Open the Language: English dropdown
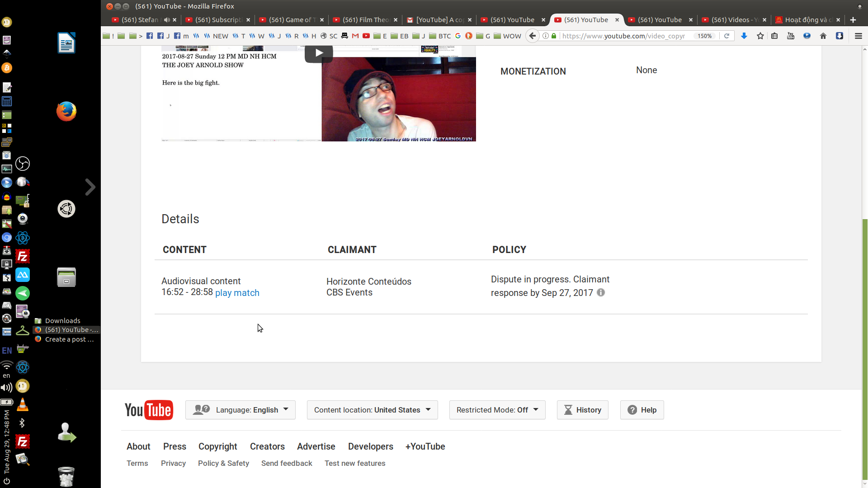The image size is (868, 488). click(x=241, y=410)
